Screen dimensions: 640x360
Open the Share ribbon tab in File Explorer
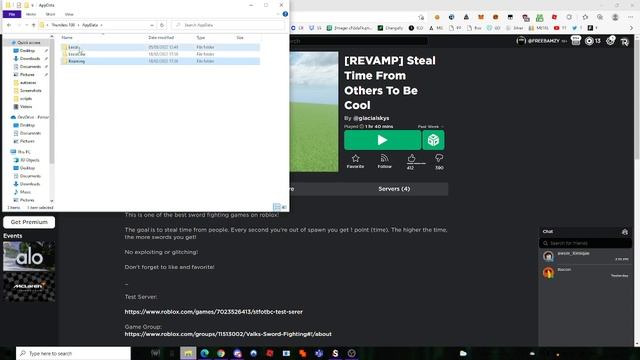pos(50,14)
